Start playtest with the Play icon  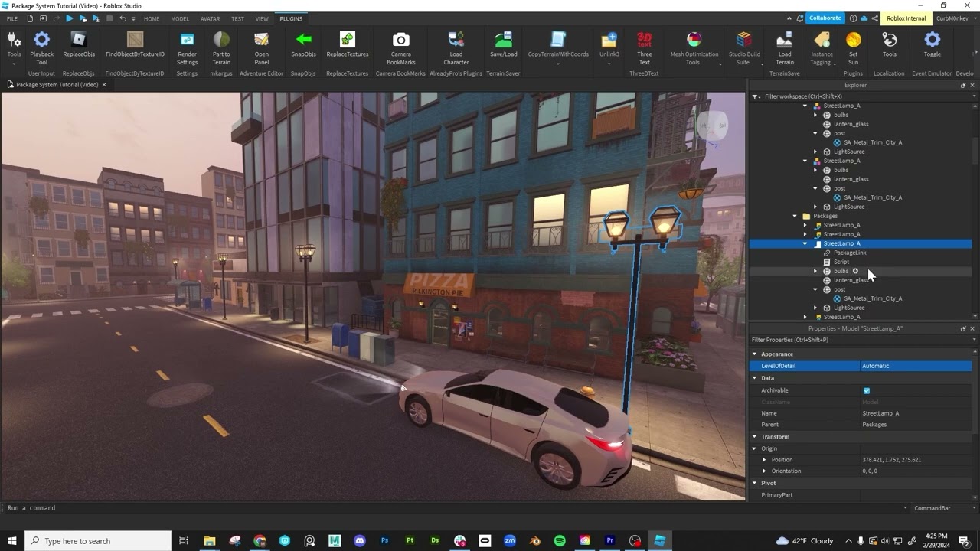(70, 18)
